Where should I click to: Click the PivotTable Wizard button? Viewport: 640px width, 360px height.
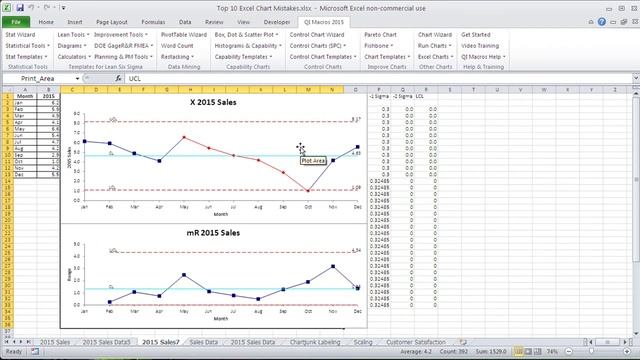[184, 35]
